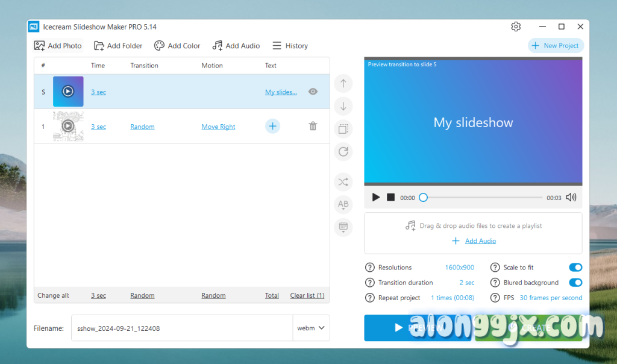This screenshot has width=617, height=364.
Task: Shuffle slides with the random order icon
Action: 343,181
